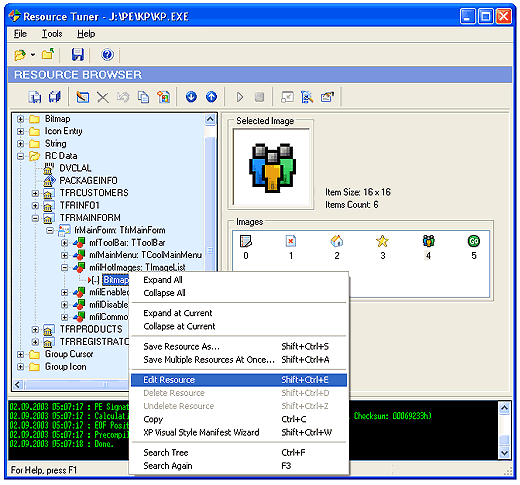Expand the Group Icon folder node
This screenshot has height=485, width=520.
click(20, 367)
